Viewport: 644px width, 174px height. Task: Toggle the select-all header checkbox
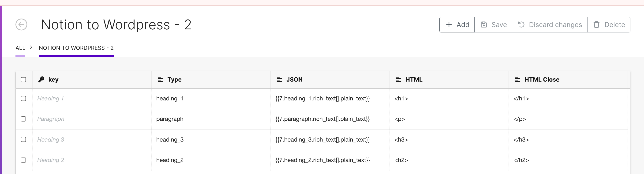[x=23, y=80]
